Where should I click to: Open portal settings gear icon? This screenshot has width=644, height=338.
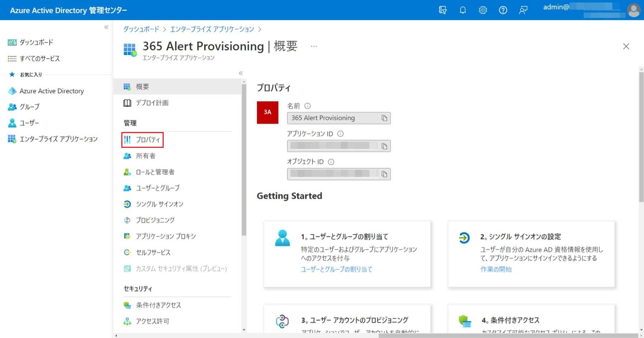click(483, 10)
